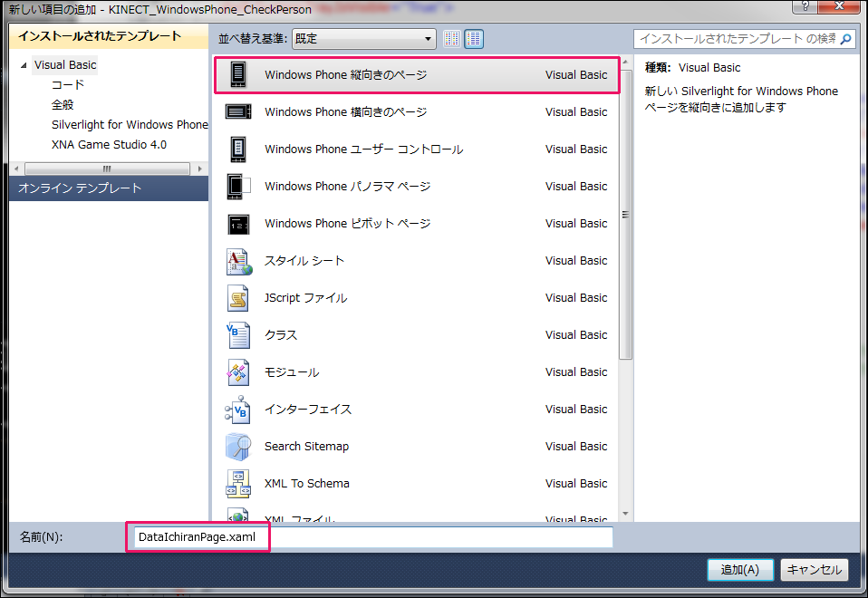Viewport: 868px width, 598px height.
Task: Open the オンライン テンプレート section
Action: click(109, 188)
